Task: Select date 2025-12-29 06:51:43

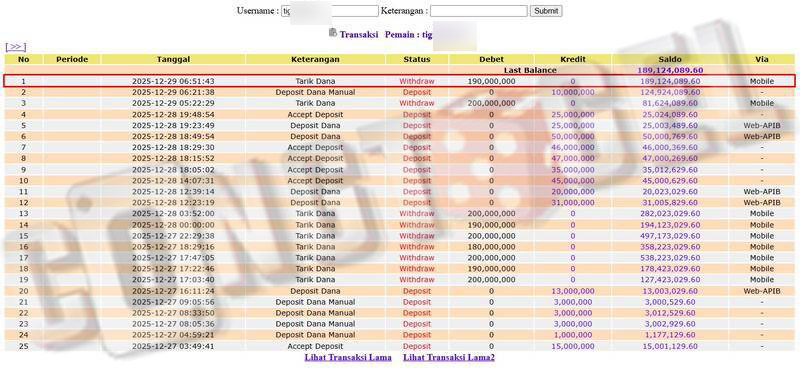Action: click(x=173, y=82)
